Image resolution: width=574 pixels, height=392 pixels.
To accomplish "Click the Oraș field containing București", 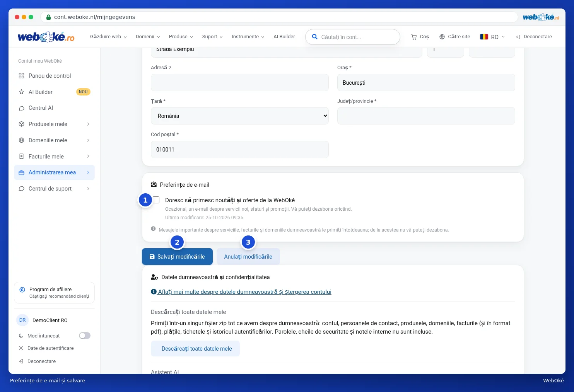I will [426, 83].
